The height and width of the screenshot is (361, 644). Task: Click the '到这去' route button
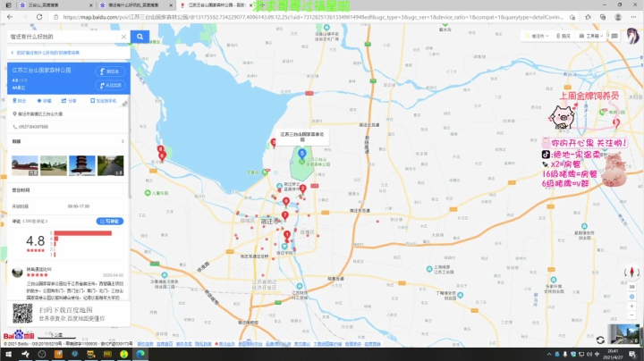click(110, 71)
